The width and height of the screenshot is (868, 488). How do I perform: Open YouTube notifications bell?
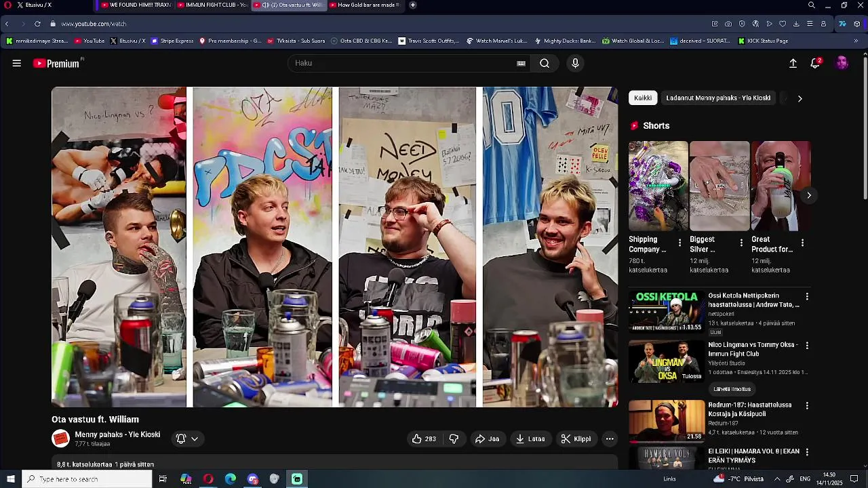(815, 63)
